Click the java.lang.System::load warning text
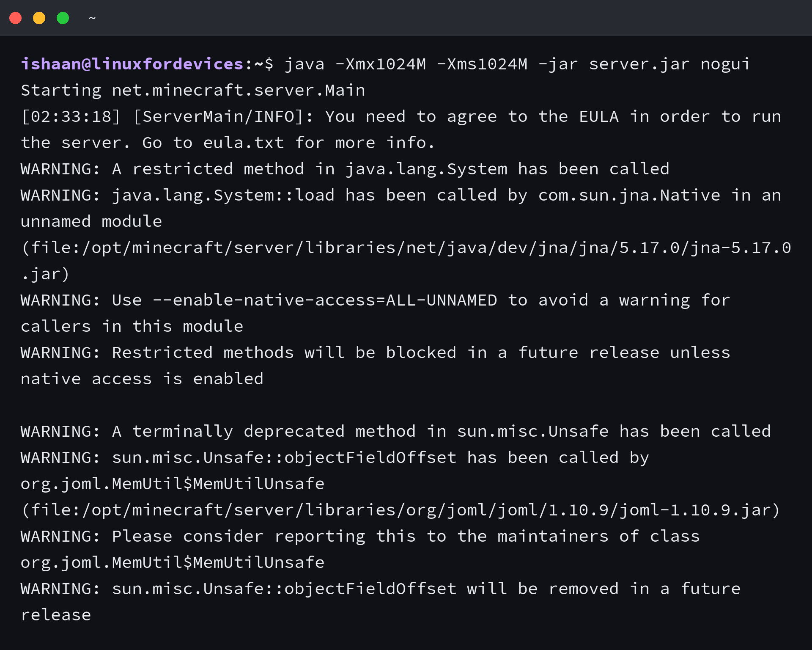 pos(223,195)
